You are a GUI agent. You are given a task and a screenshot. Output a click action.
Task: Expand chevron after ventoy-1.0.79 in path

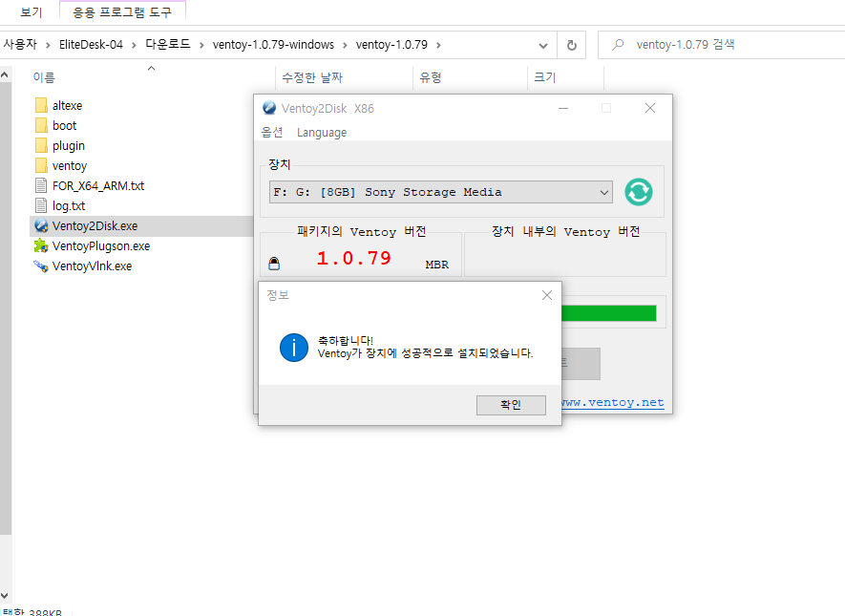click(438, 45)
